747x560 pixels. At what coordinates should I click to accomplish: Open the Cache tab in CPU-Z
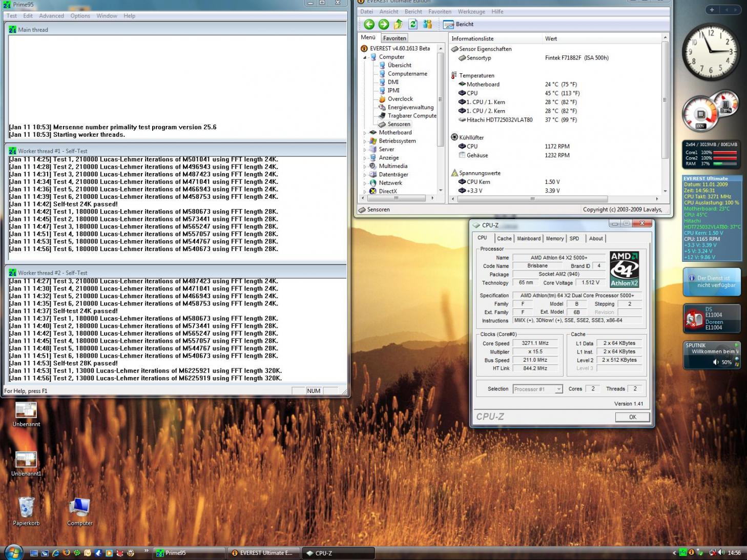point(504,238)
